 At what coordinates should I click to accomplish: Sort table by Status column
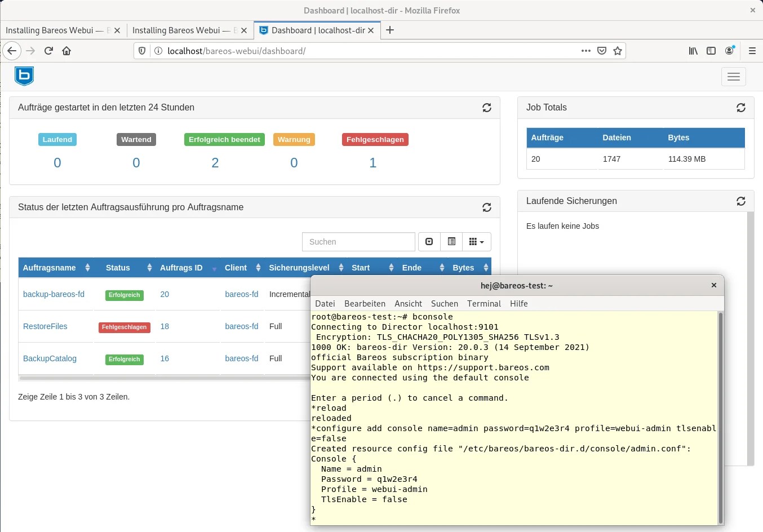click(x=125, y=268)
